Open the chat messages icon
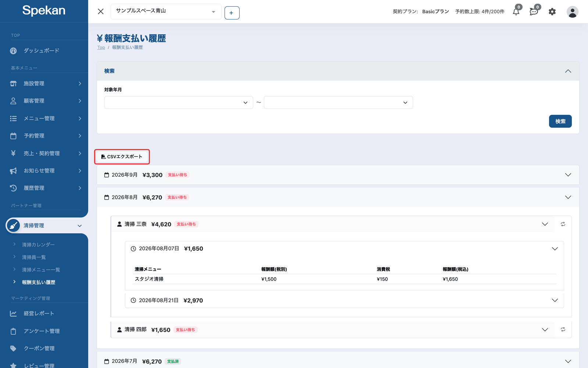 click(534, 12)
